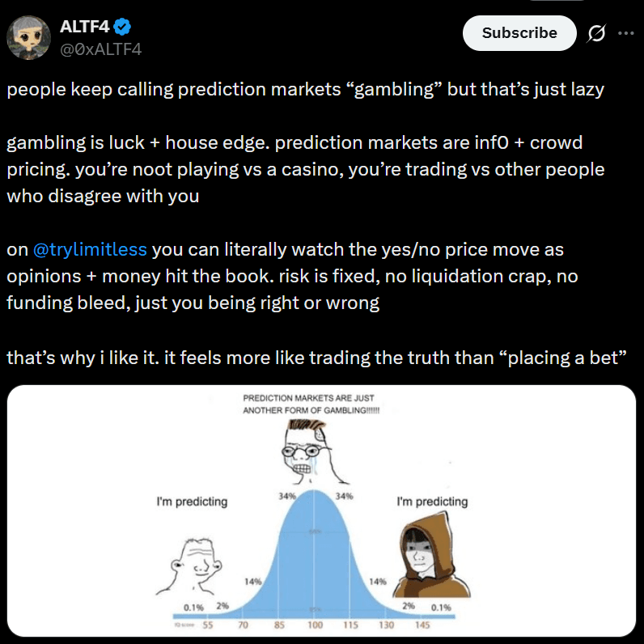644x644 pixels.
Task: Open the three-dot more options menu
Action: click(x=626, y=33)
